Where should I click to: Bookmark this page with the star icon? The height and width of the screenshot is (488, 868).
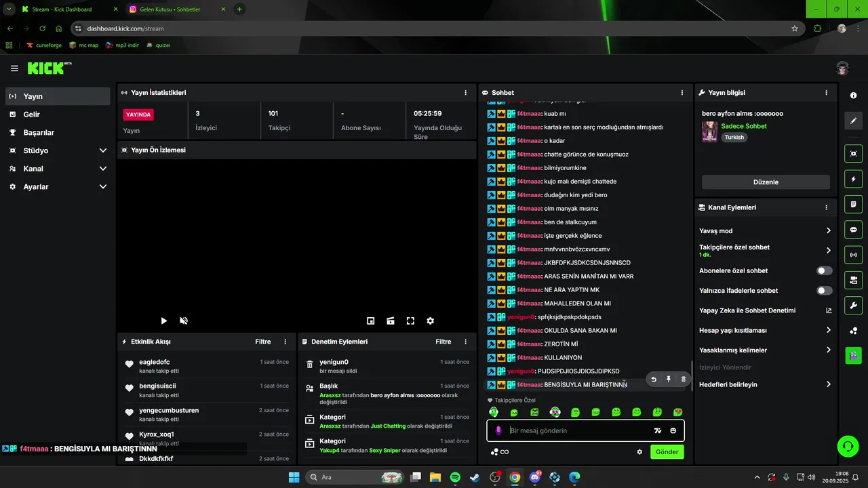point(795,28)
